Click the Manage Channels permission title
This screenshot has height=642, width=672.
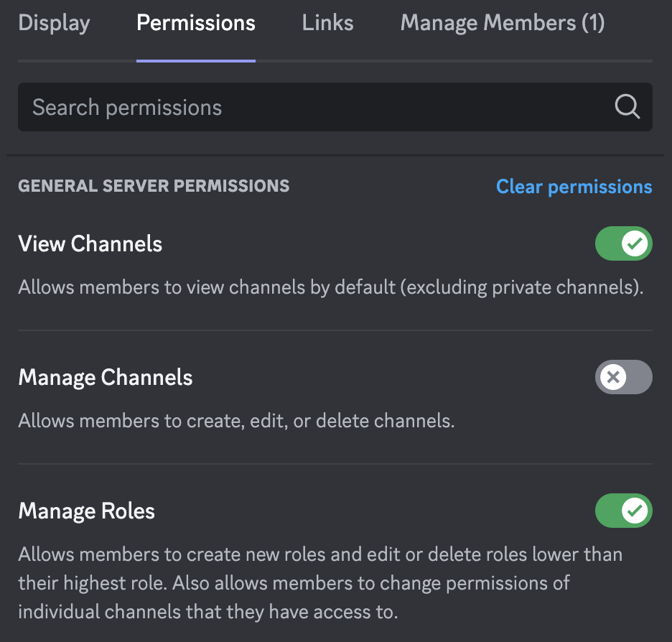tap(106, 378)
